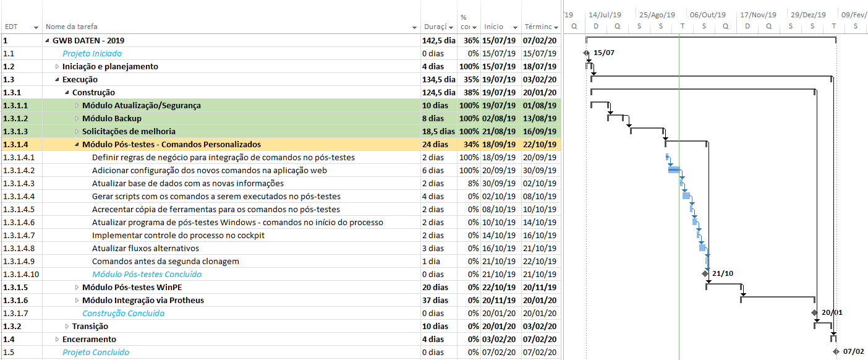Select task Atualizar base de dados

click(188, 184)
